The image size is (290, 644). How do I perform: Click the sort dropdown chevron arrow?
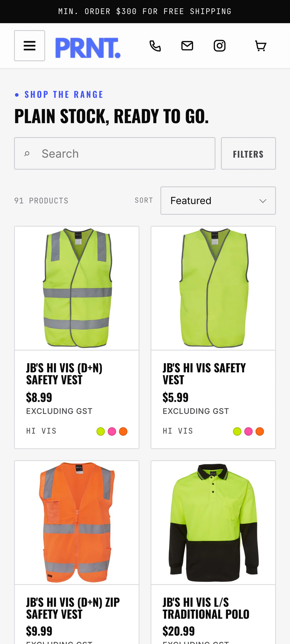point(263,201)
